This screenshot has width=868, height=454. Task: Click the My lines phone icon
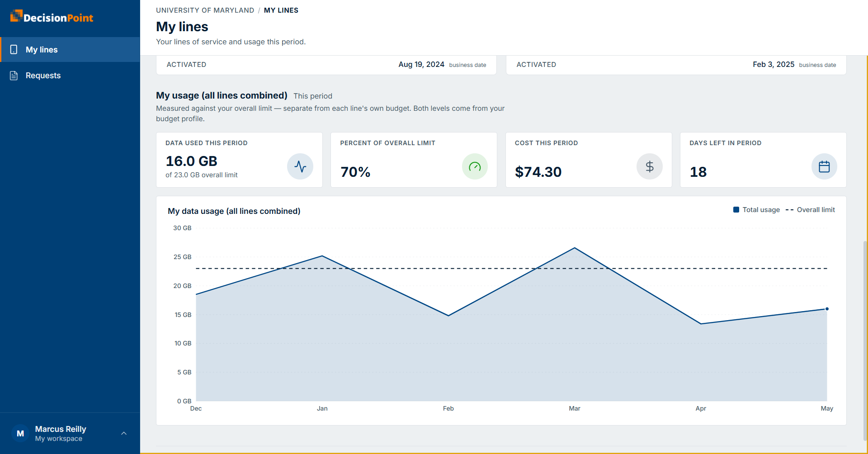tap(14, 49)
